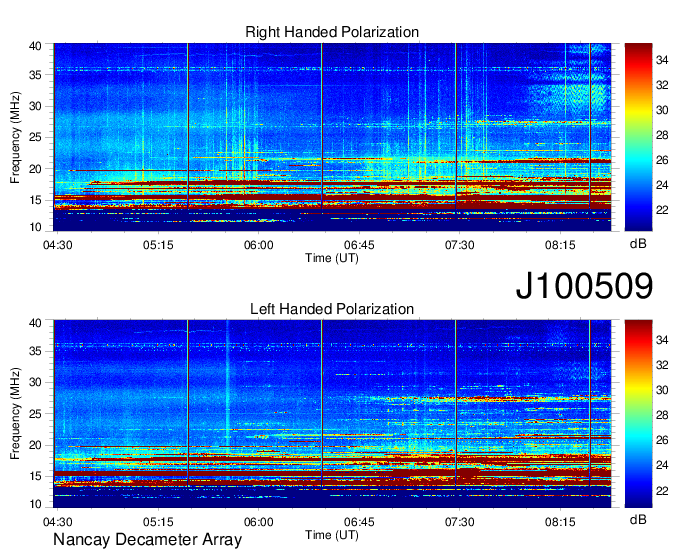Screen dimensions: 680x552
Task: Click the top plot's color scale bar
Action: pyautogui.click(x=638, y=137)
